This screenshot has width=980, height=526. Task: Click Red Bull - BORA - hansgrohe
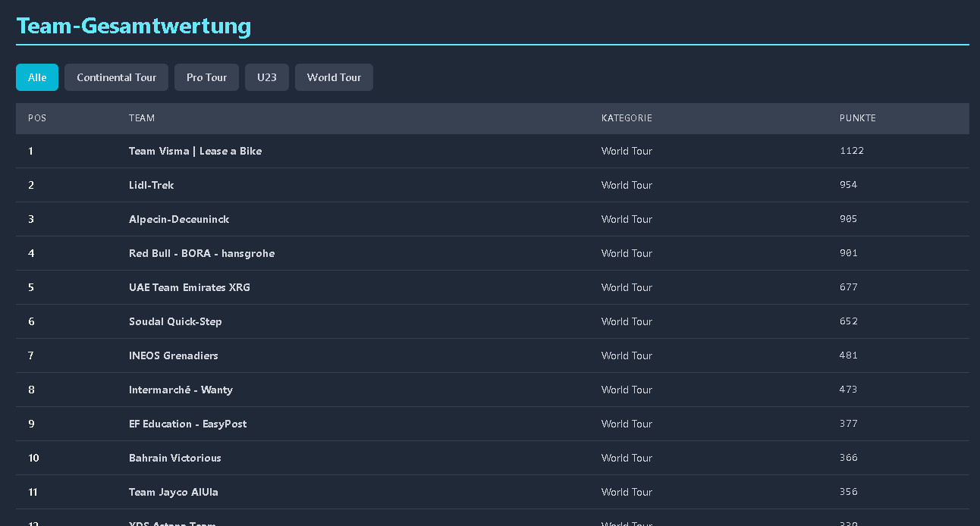pos(202,253)
